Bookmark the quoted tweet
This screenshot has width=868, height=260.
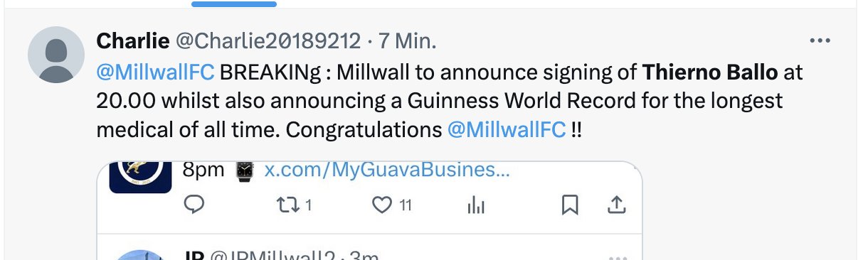[x=569, y=205]
